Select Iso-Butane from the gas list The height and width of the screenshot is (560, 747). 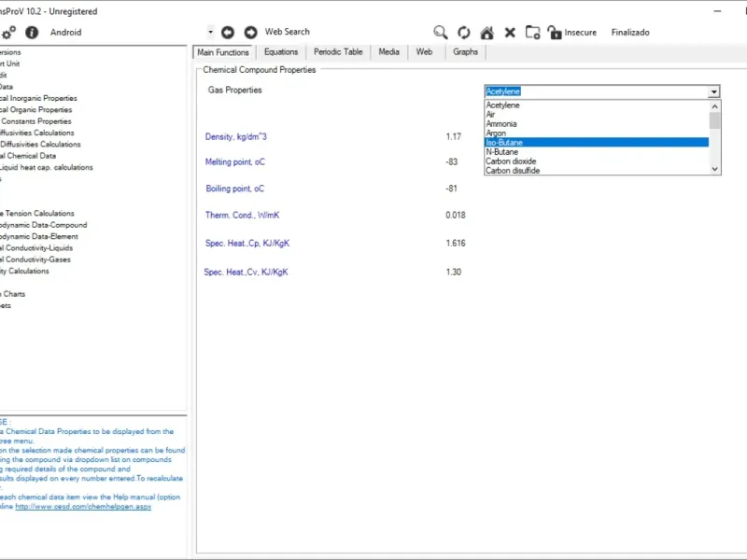(504, 143)
